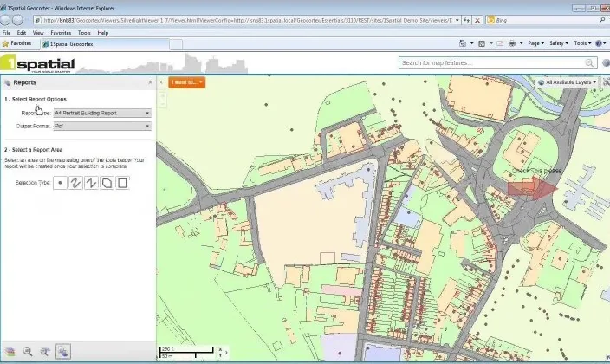Click the map feature search magnifier
Viewport: 610px width, 364px height.
589,62
